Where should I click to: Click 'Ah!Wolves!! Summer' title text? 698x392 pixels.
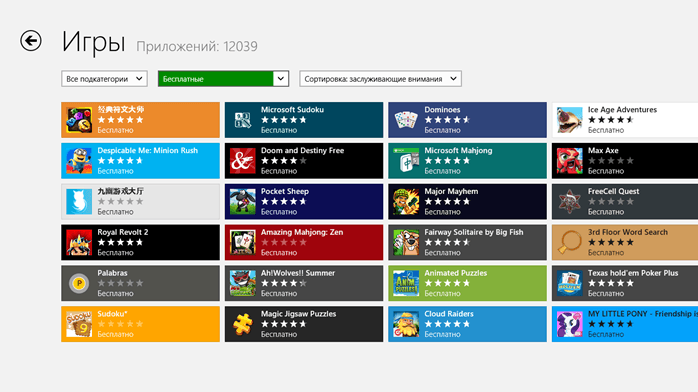[298, 273]
